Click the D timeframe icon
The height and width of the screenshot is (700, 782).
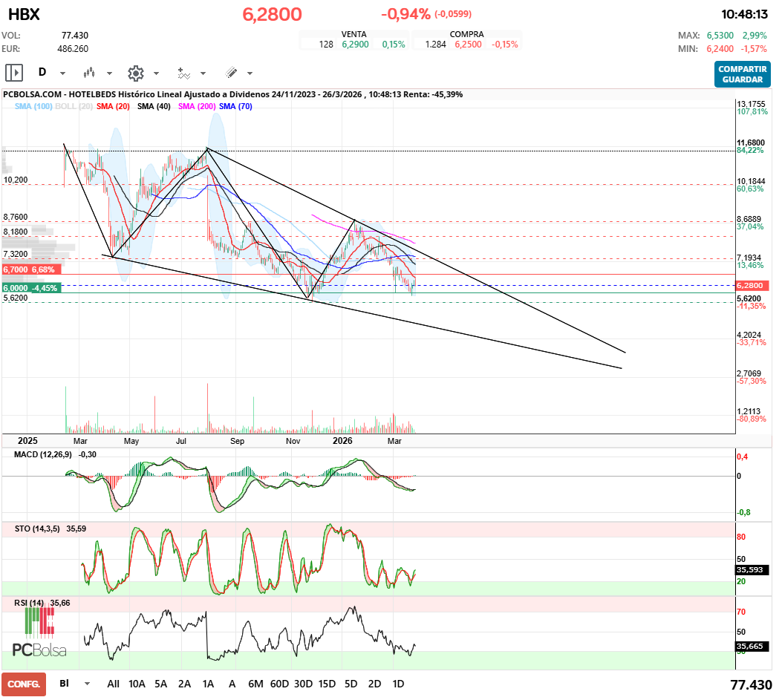(x=42, y=73)
